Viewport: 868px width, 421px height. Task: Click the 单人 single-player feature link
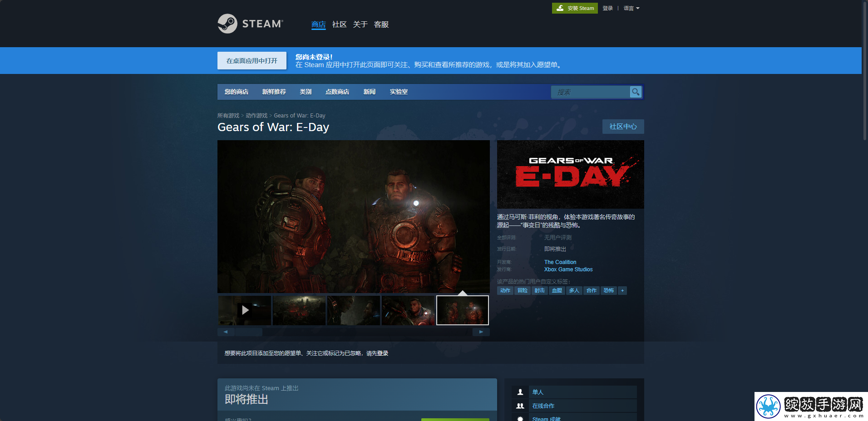click(538, 392)
